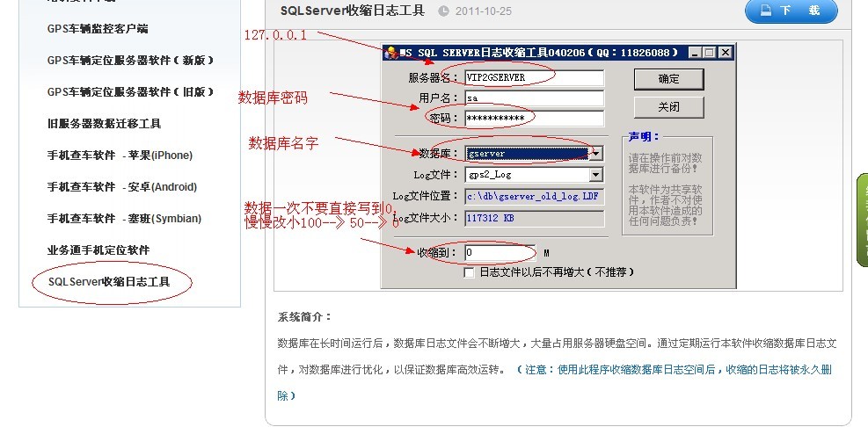
Task: Click the 收缩到 size input box
Action: coord(500,252)
